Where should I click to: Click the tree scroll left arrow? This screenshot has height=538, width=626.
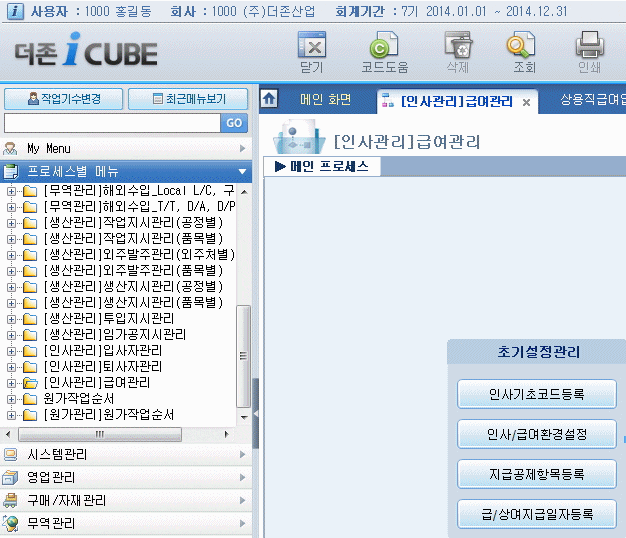[8, 434]
